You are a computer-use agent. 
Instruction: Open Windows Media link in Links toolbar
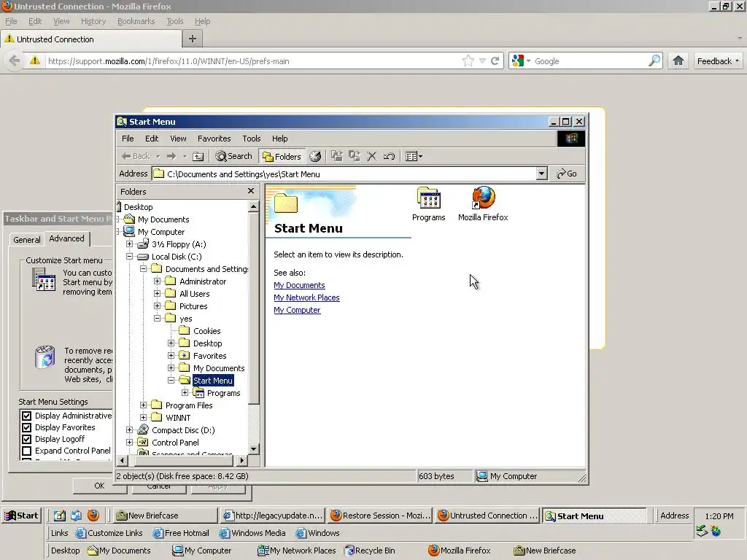(252, 533)
